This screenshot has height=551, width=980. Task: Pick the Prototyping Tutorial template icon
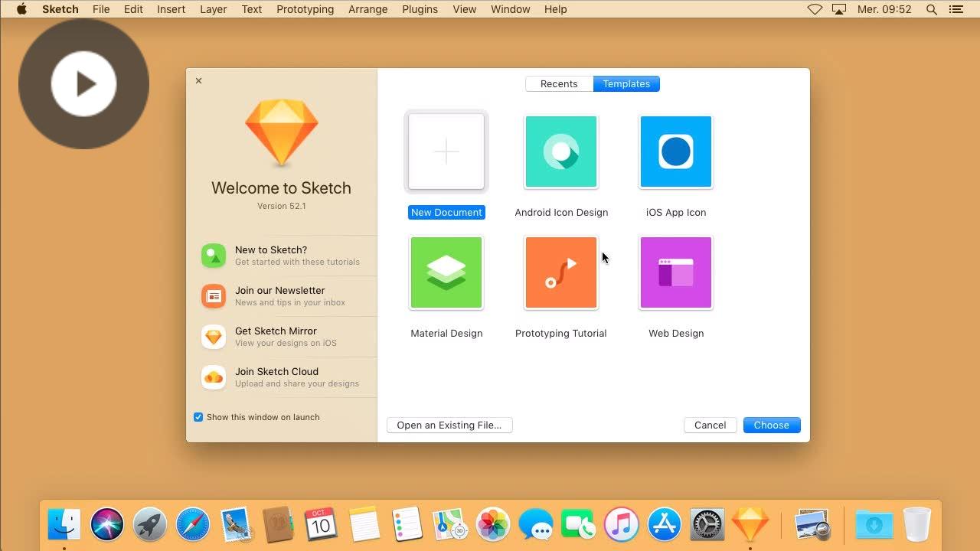[561, 272]
